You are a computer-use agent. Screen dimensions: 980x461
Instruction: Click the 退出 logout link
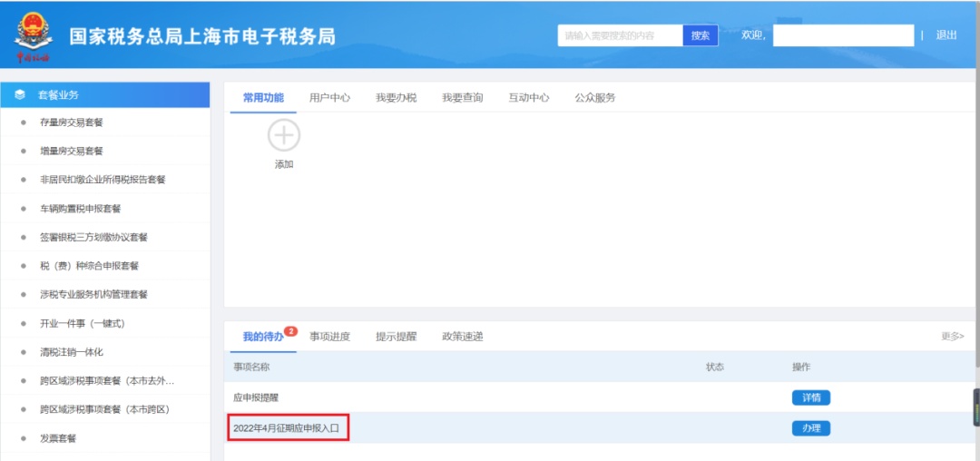946,35
